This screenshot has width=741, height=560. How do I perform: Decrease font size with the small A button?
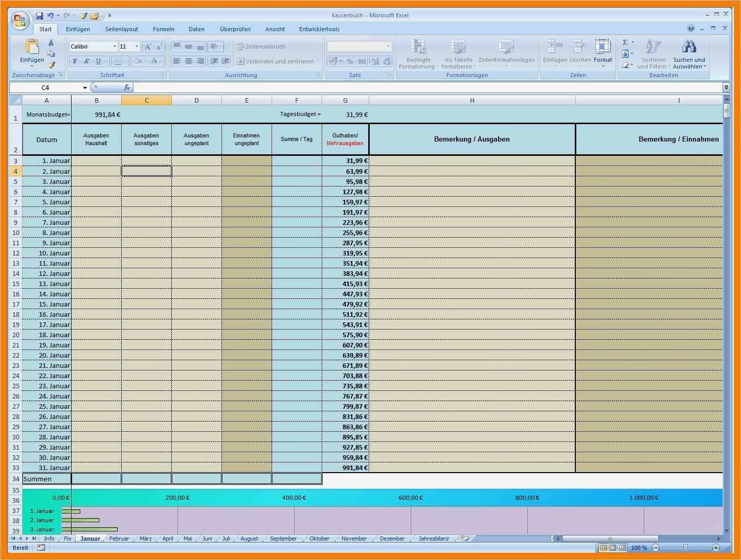[x=159, y=46]
